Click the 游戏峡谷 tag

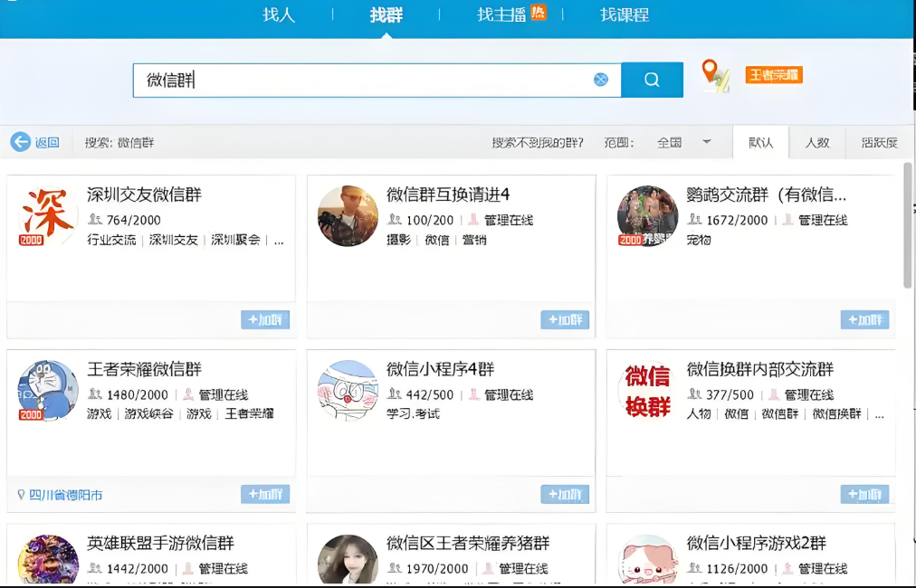tap(149, 413)
